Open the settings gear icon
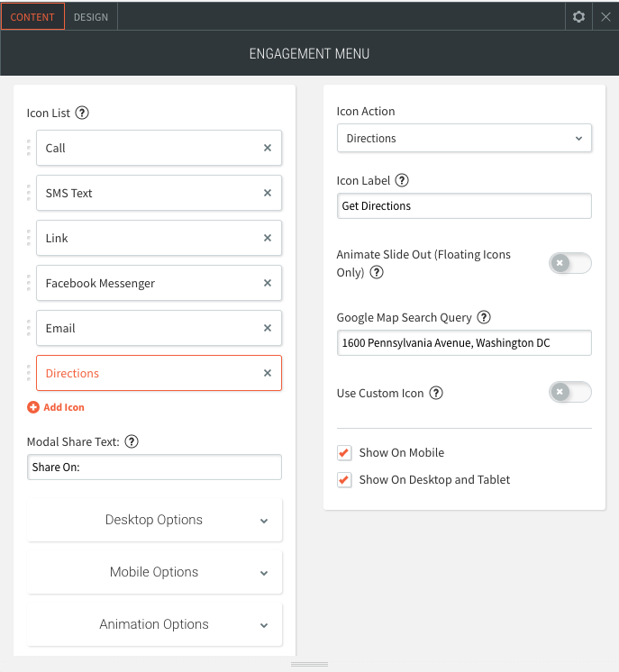This screenshot has width=619, height=672. point(578,16)
